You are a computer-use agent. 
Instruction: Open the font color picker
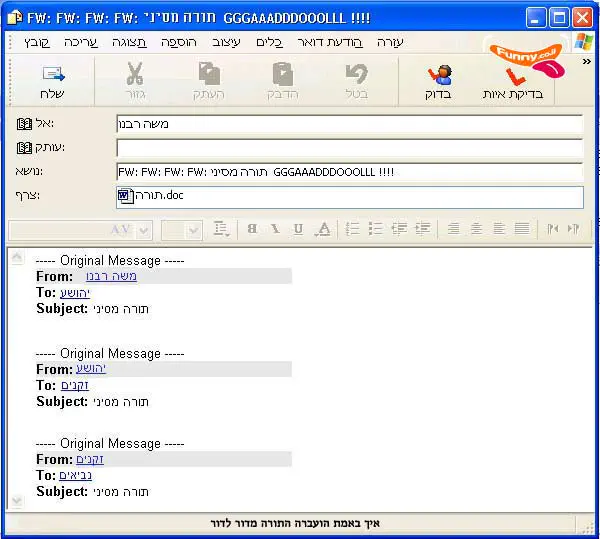pos(322,229)
